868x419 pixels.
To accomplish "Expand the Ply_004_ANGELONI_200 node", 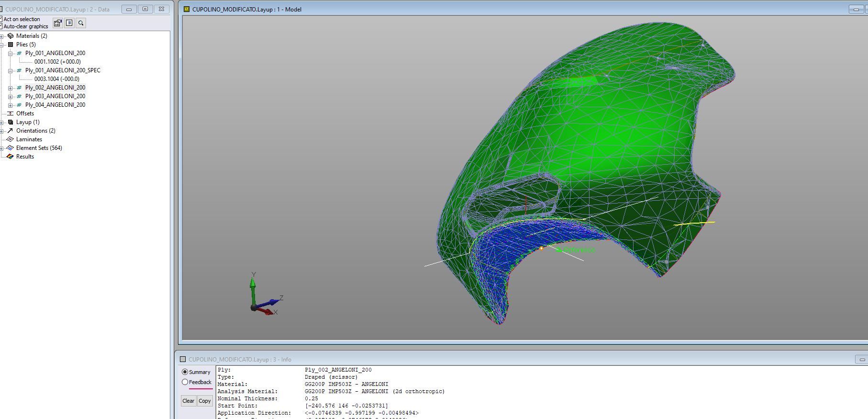I will pos(10,105).
